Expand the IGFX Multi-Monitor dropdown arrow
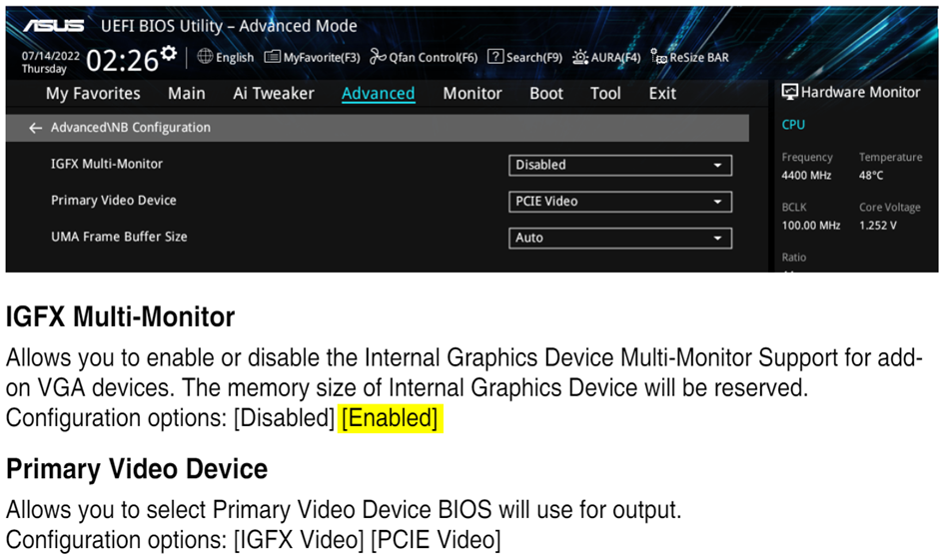 tap(717, 166)
